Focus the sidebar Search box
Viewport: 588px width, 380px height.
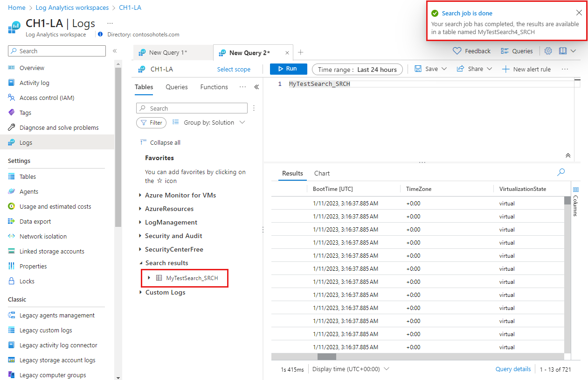tap(57, 51)
